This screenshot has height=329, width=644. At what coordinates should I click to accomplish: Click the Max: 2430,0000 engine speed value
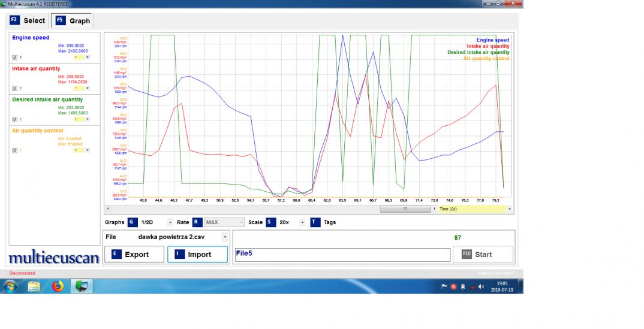coord(73,51)
